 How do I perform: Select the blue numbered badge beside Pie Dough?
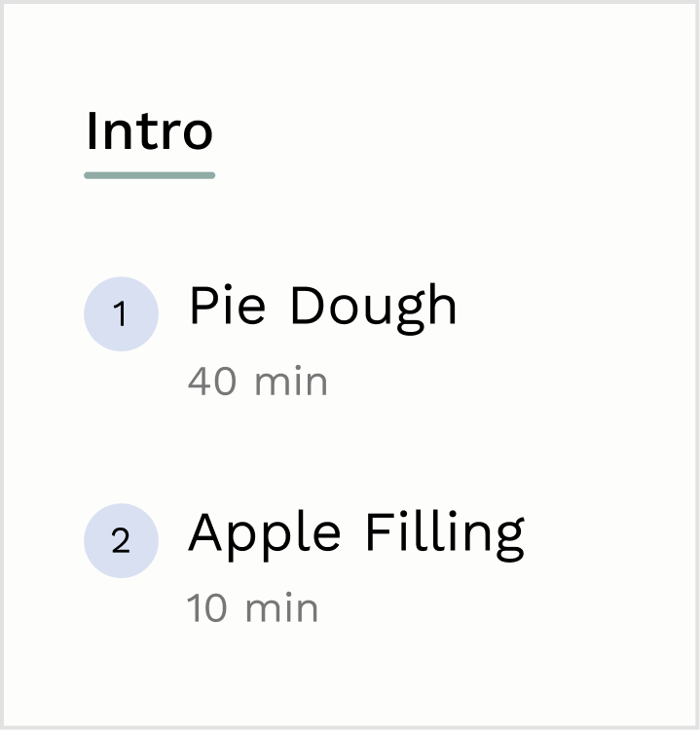[x=121, y=313]
